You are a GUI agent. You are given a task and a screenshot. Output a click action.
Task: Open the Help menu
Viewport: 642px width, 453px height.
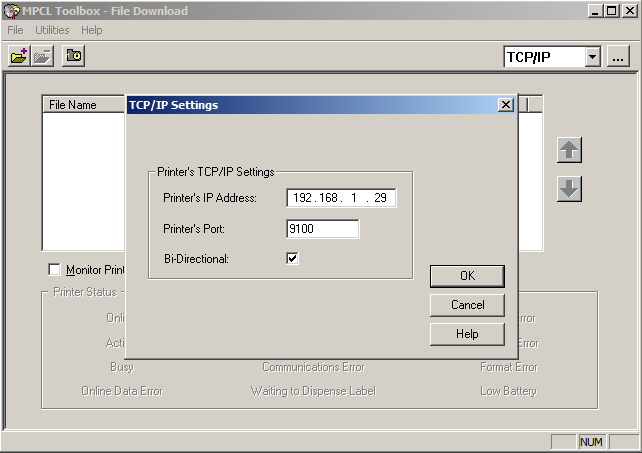(x=91, y=30)
